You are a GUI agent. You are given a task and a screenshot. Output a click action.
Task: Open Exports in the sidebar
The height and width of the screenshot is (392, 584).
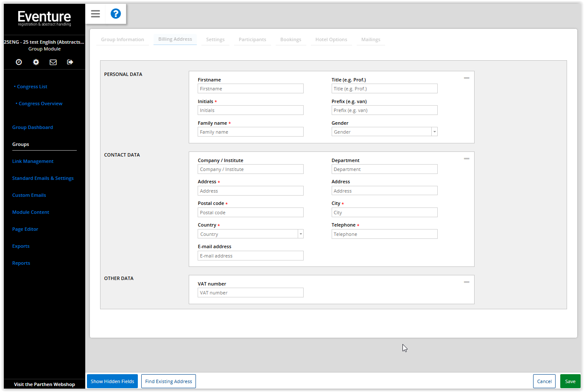tap(21, 246)
